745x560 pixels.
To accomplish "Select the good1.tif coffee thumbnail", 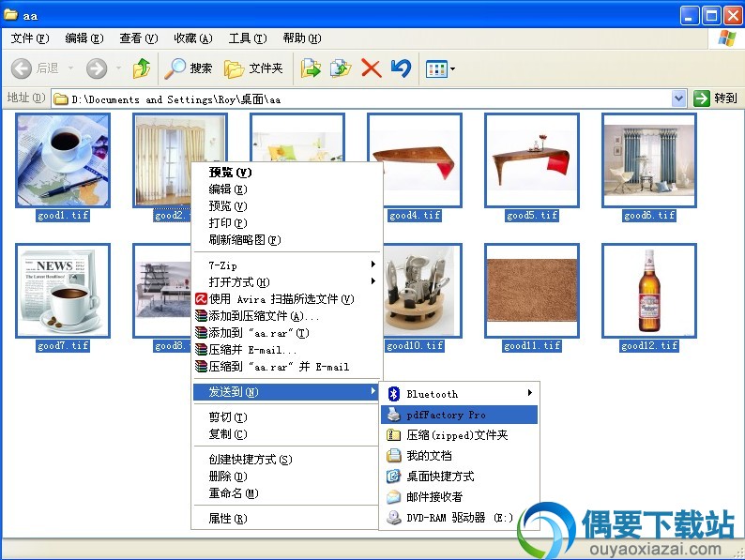I will coord(63,160).
